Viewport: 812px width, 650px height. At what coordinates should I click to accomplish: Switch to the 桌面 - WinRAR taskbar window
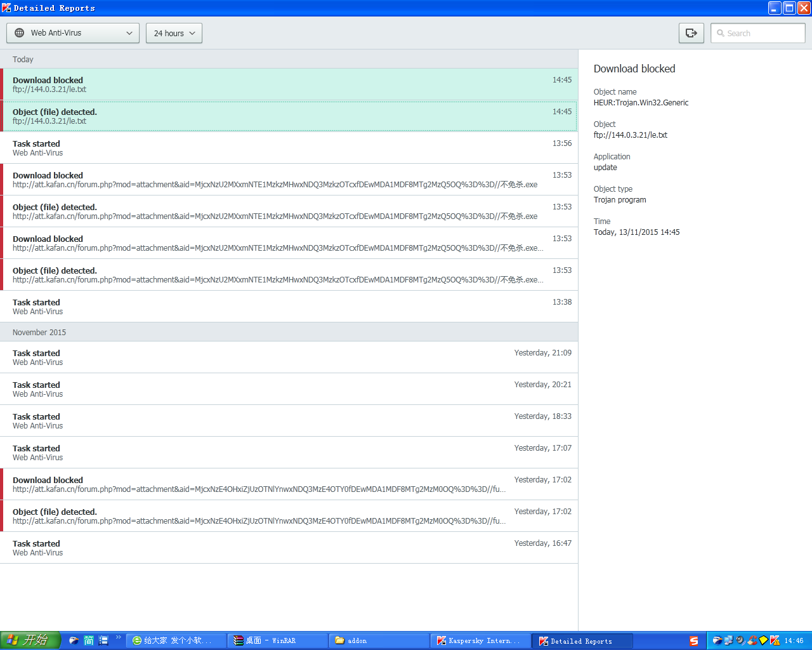point(278,641)
